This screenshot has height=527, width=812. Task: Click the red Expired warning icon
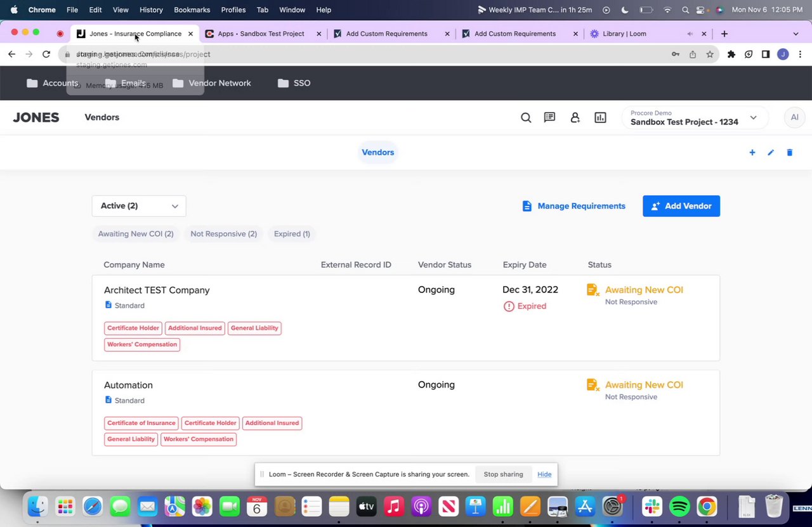(509, 306)
